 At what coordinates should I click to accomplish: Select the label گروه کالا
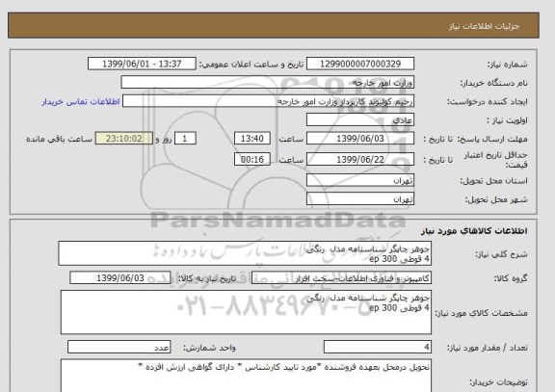click(x=511, y=278)
